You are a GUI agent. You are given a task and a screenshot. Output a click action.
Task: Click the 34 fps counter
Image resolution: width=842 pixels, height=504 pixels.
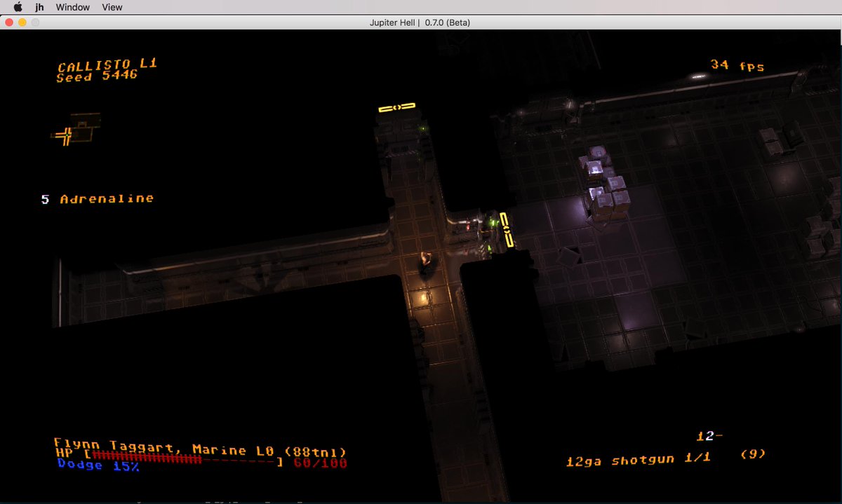(x=737, y=65)
